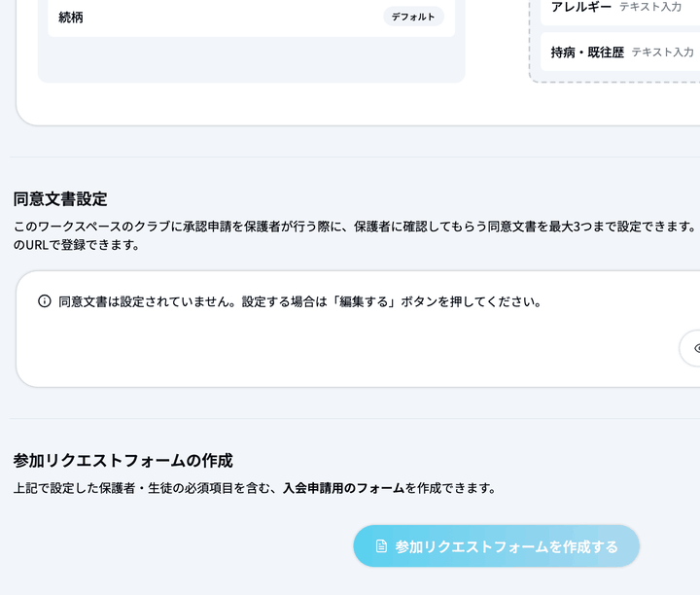The width and height of the screenshot is (700, 595).
Task: Click info icon beside 同意文書は設定されていません
Action: tap(44, 301)
